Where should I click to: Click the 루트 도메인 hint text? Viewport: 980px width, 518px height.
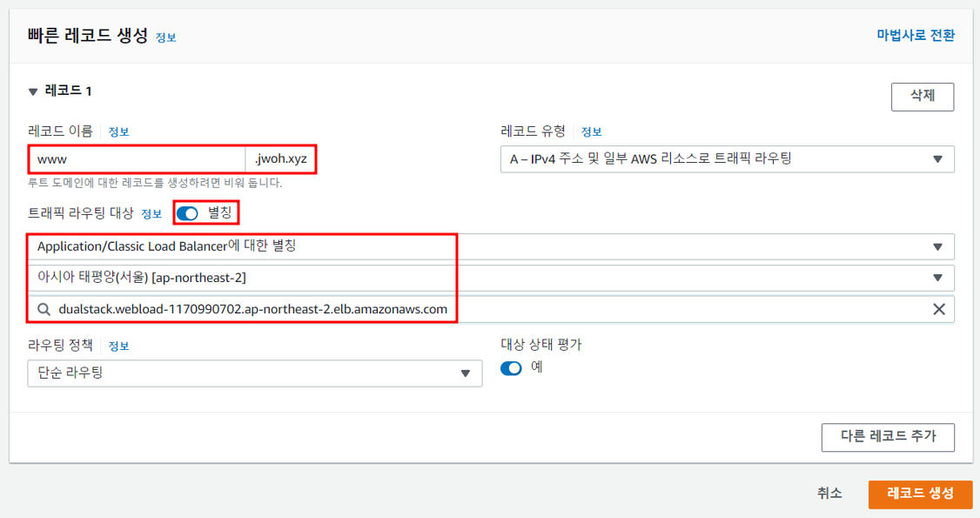coord(155,183)
